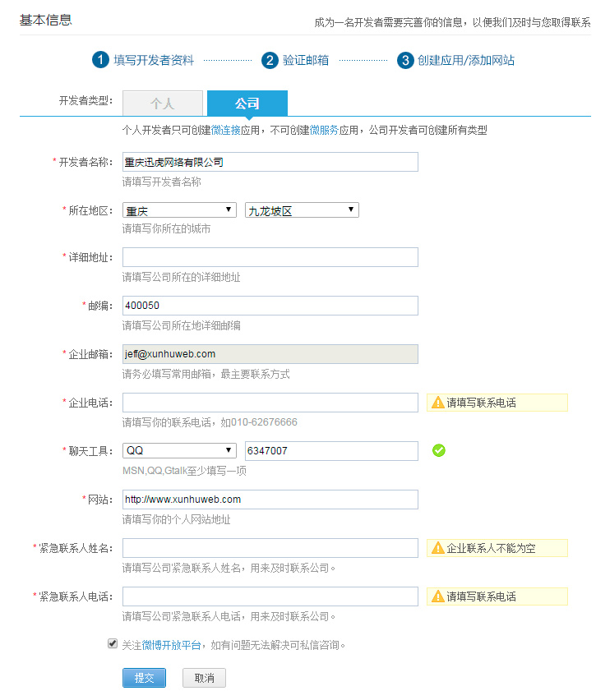Select step 3 circle icon 创建应用/添加网站

[x=405, y=60]
